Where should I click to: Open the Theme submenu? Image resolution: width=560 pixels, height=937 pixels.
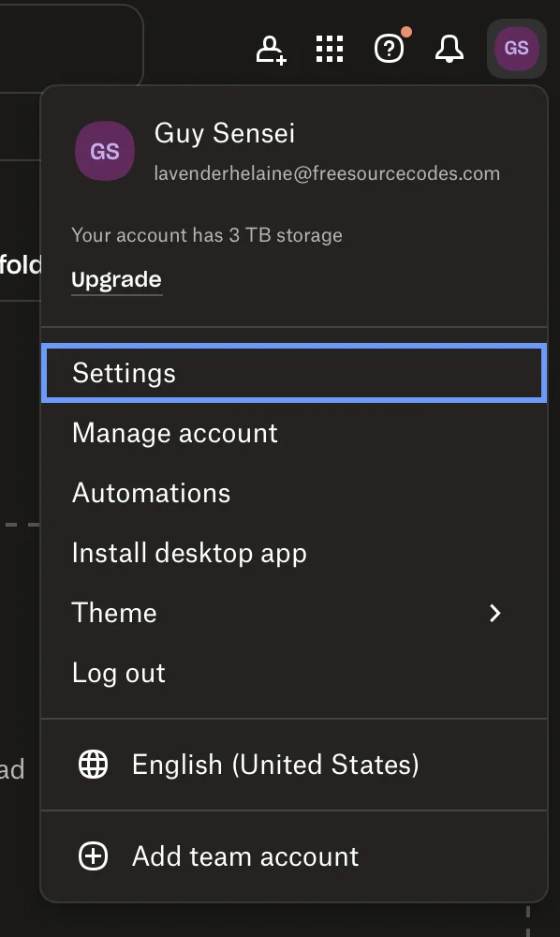294,613
